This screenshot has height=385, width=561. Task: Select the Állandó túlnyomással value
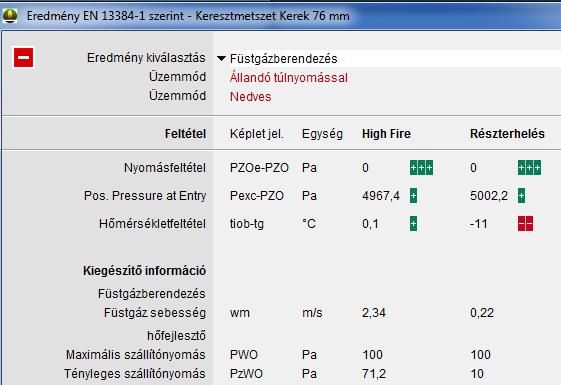[288, 77]
